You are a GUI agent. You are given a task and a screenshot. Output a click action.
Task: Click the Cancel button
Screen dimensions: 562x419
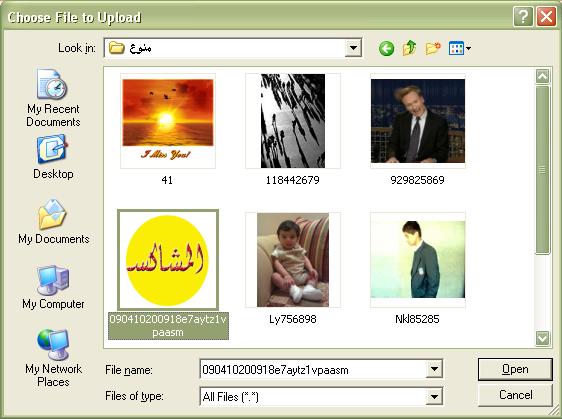515,395
